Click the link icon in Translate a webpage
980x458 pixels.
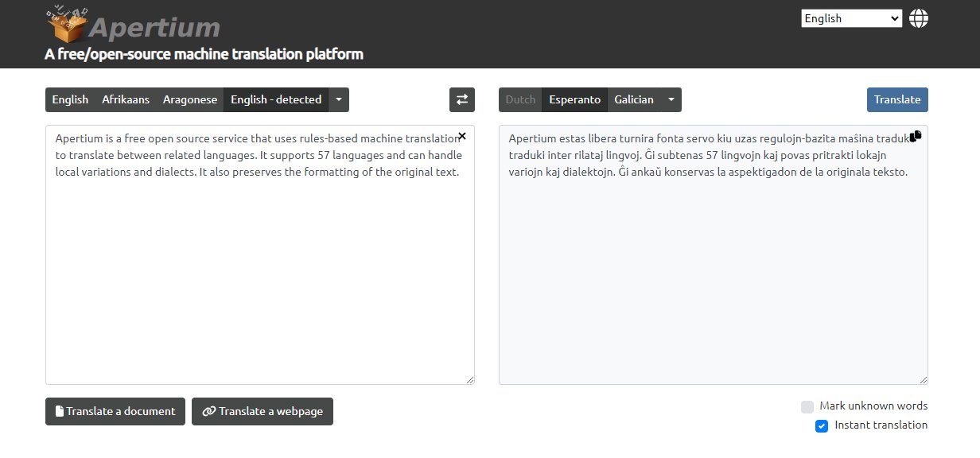point(209,412)
